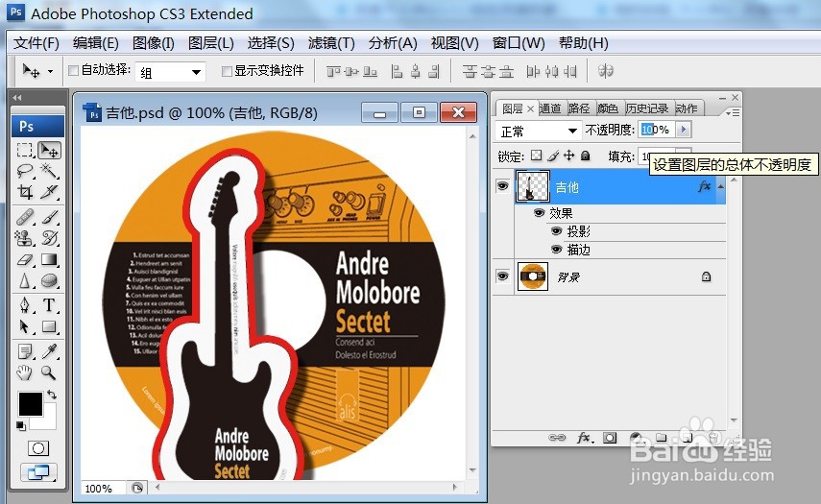821x504 pixels.
Task: Enable the 显示变换控件 checkbox
Action: (x=227, y=71)
